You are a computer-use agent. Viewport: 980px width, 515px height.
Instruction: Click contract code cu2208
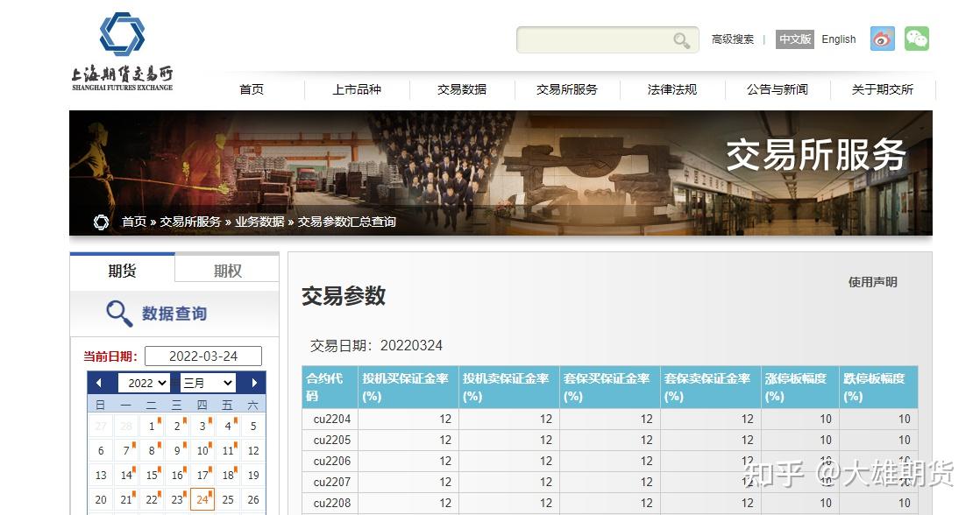point(332,503)
